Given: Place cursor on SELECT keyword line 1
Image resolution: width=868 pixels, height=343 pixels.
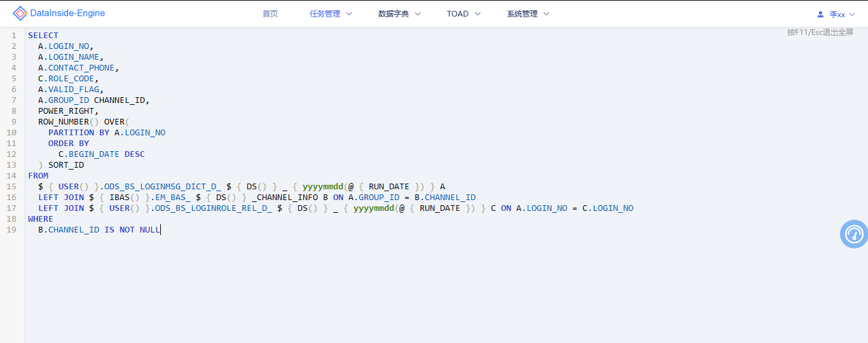Looking at the screenshot, I should (x=43, y=36).
